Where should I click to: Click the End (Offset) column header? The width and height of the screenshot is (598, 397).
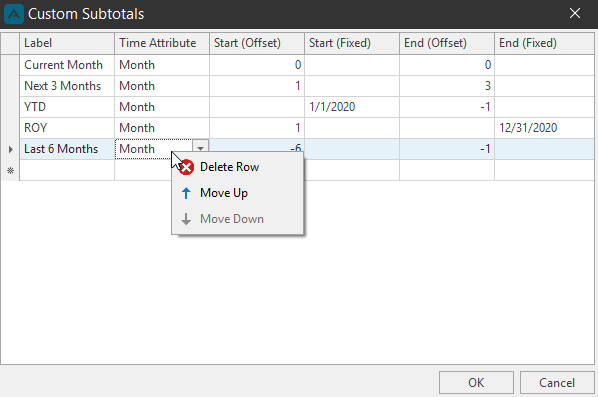click(447, 43)
